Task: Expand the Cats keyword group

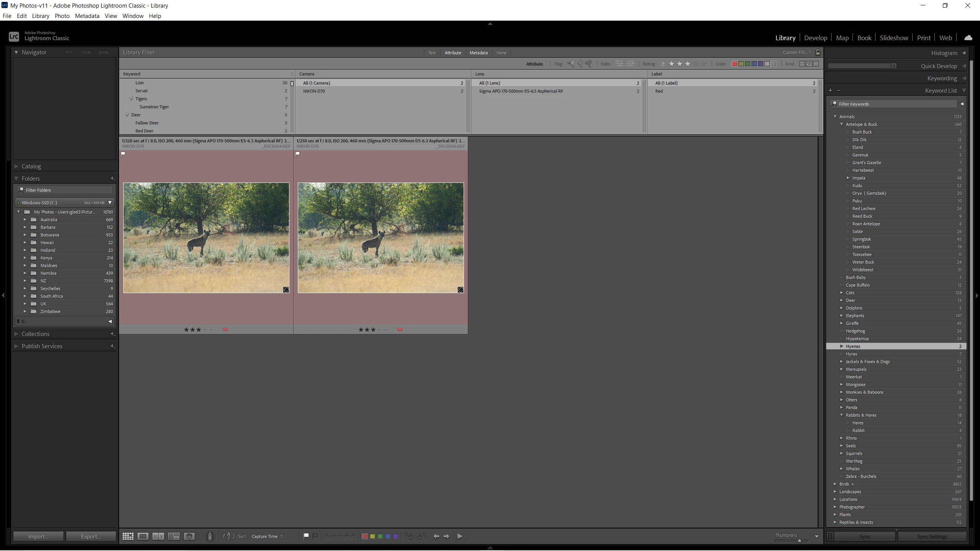Action: pos(841,293)
